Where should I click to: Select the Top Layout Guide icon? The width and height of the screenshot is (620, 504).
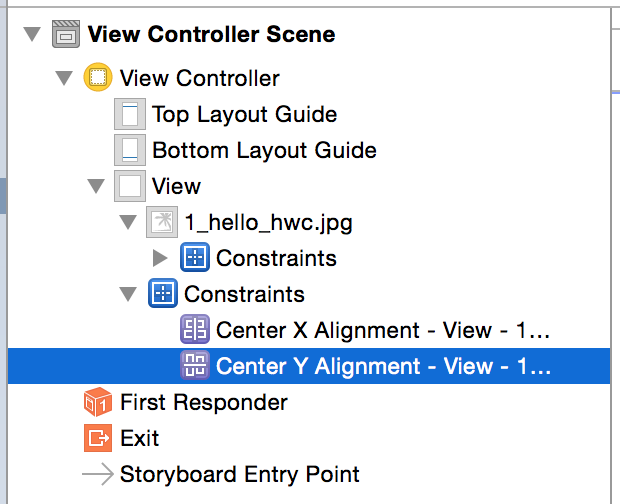coord(129,114)
